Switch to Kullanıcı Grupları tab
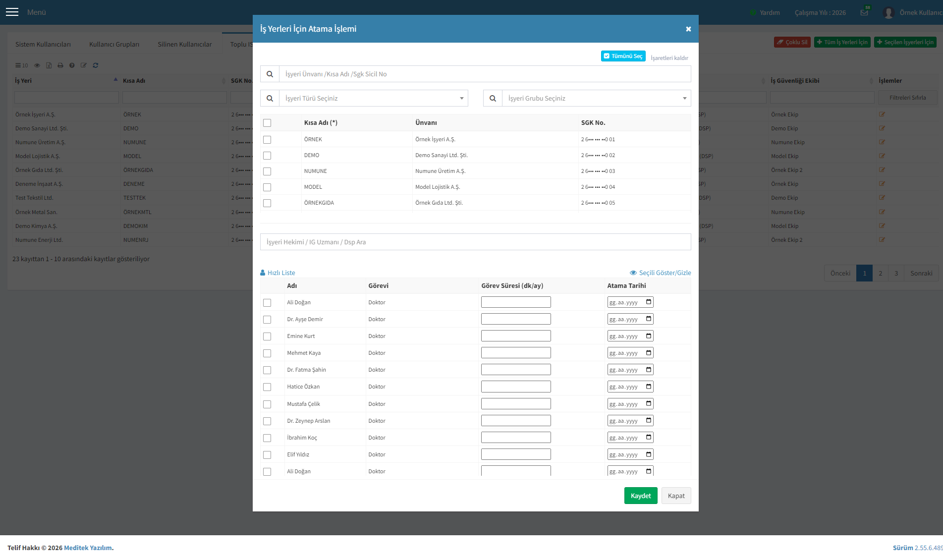The height and width of the screenshot is (560, 943). (x=114, y=44)
